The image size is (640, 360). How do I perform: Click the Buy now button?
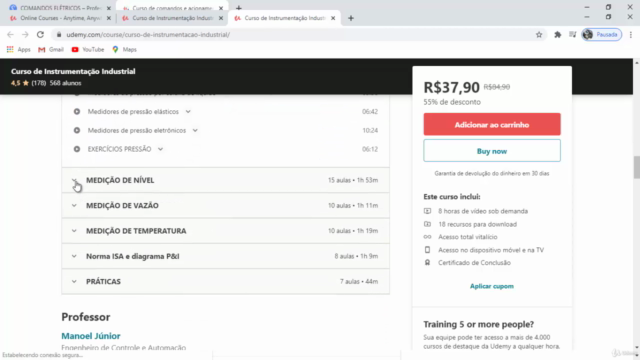[x=492, y=151]
